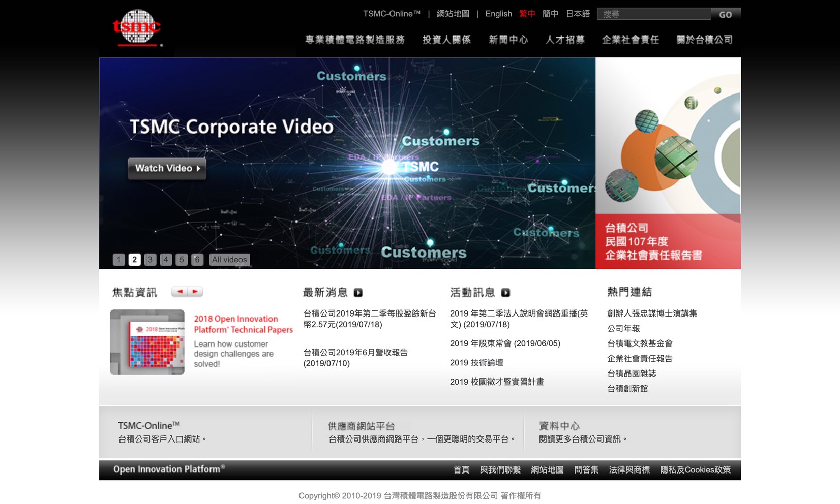Image resolution: width=840 pixels, height=504 pixels.
Task: Click the arrow icon next to 最新消息
Action: [x=358, y=293]
